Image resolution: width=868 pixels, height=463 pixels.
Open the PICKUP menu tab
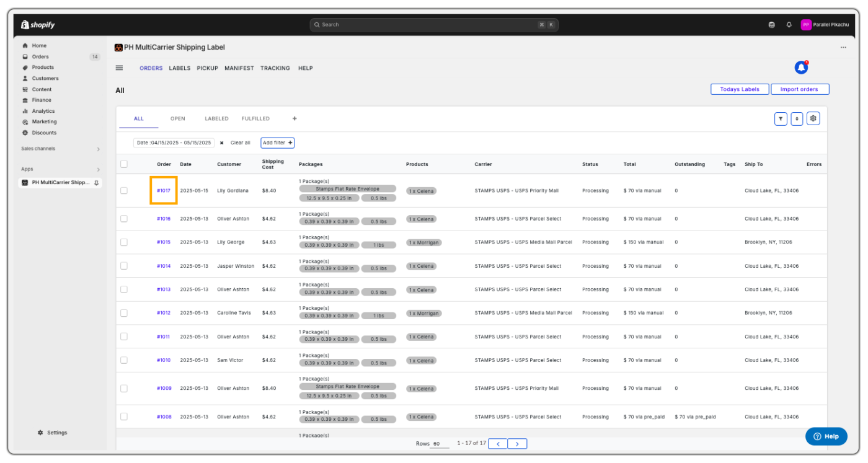click(x=208, y=68)
